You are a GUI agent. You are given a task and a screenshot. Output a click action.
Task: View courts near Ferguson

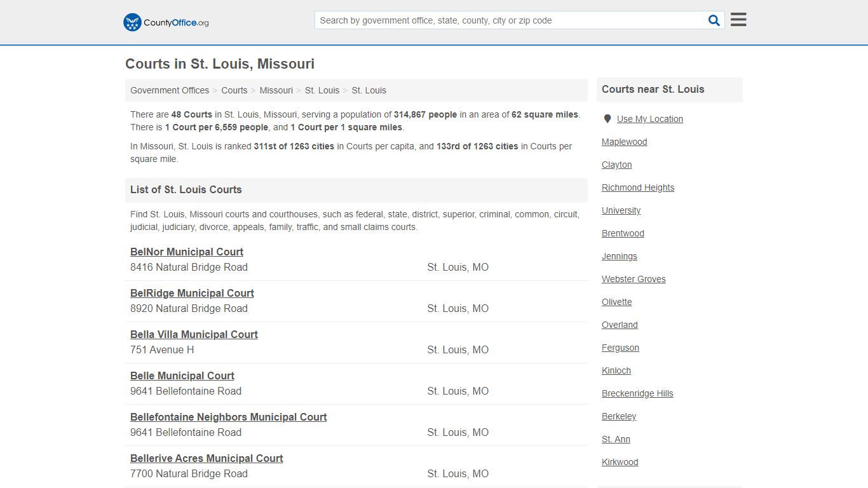tap(621, 348)
